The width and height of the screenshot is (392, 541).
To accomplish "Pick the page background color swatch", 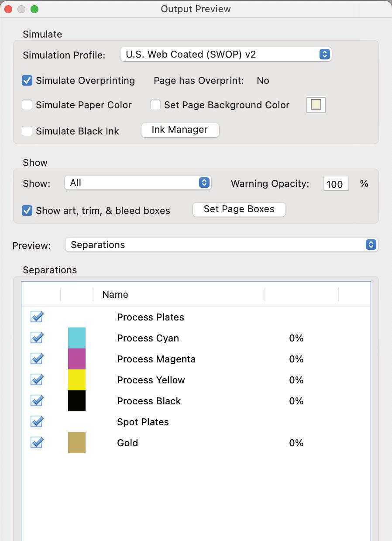I will (x=316, y=105).
